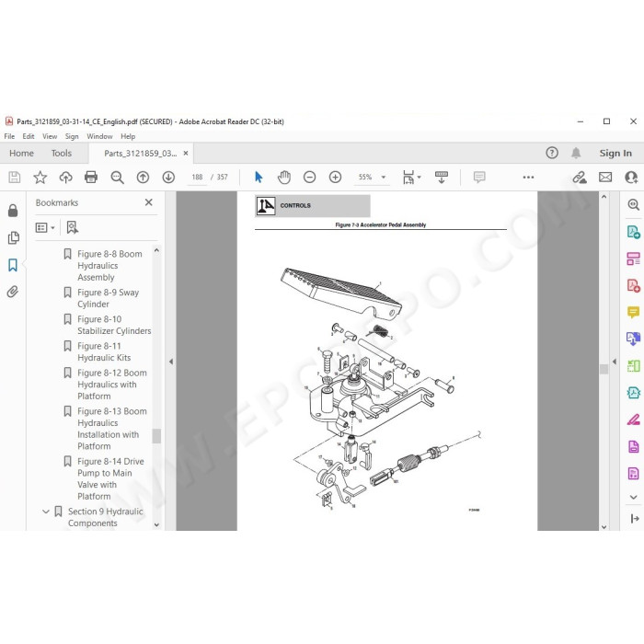
Task: Click the bookmarks panel scrollbar thumb
Action: coord(156,436)
